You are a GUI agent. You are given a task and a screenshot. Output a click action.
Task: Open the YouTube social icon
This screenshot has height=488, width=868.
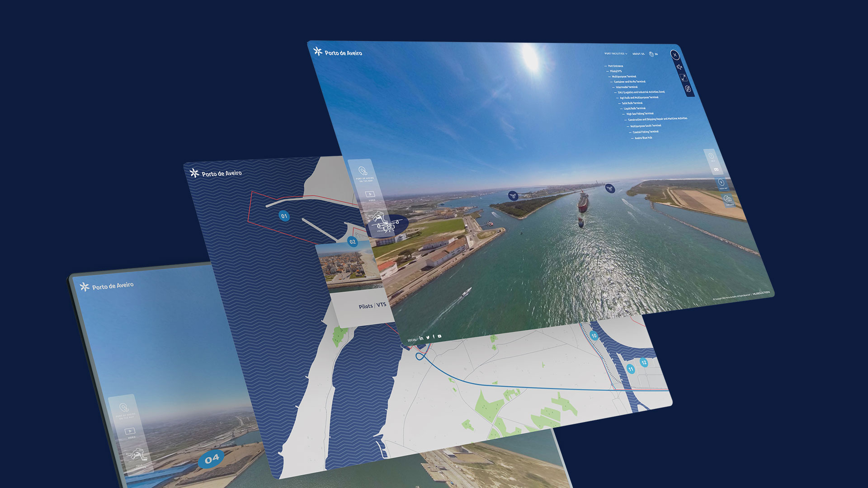tap(439, 336)
